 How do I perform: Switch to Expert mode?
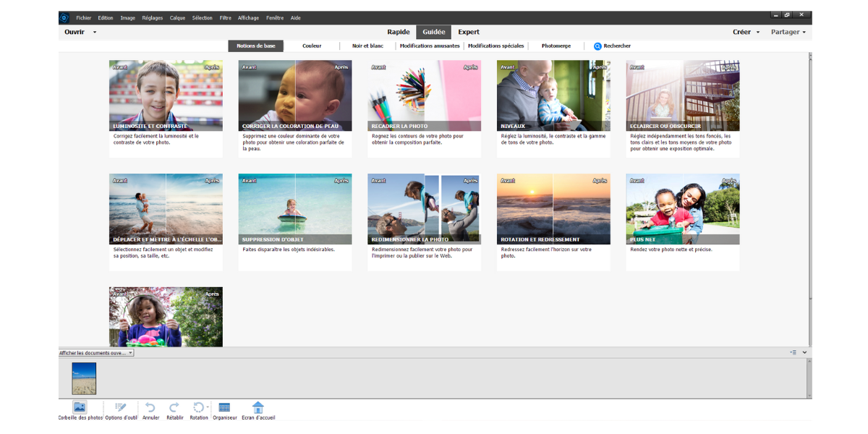[x=469, y=32]
